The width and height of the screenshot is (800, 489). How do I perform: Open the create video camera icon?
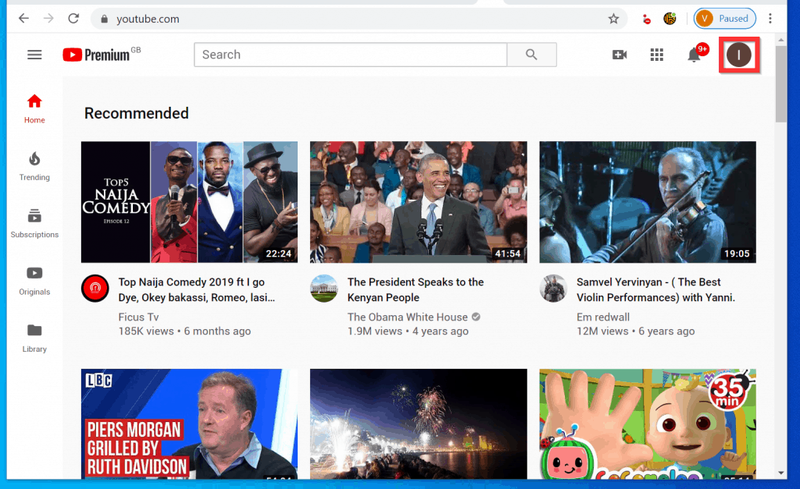[619, 55]
